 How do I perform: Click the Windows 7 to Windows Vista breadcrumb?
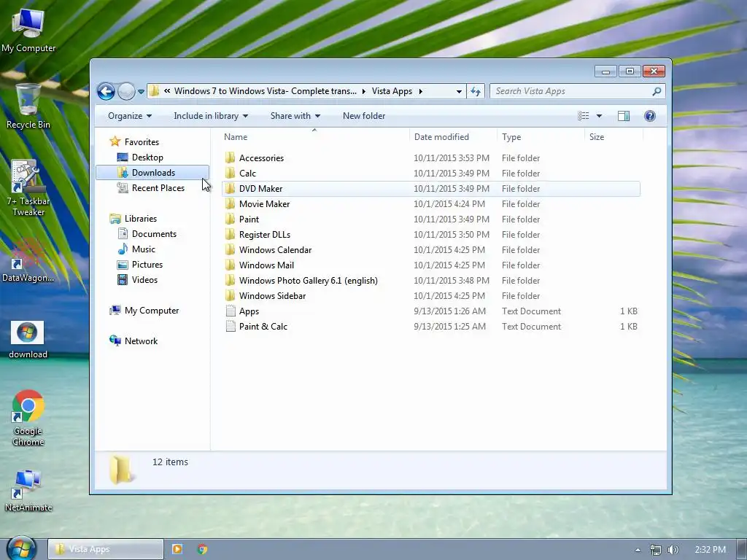click(x=266, y=91)
